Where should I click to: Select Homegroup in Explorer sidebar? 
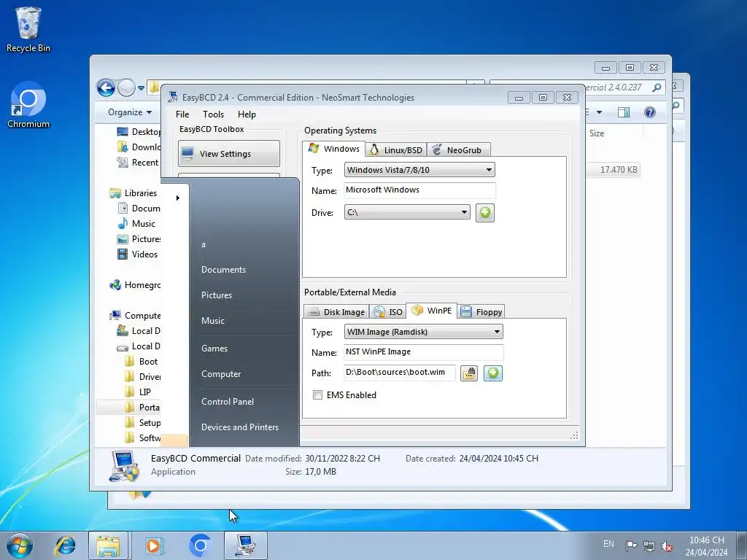[x=135, y=285]
